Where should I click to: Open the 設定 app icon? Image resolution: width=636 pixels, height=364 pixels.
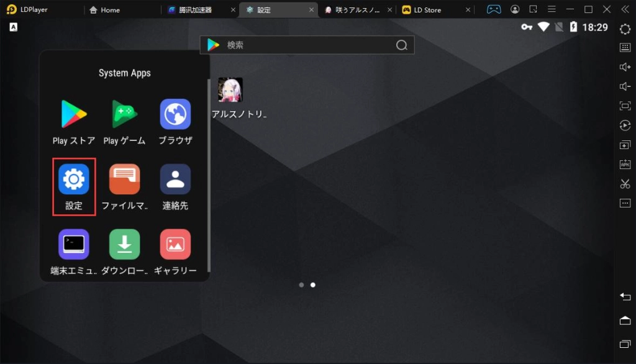pos(74,187)
